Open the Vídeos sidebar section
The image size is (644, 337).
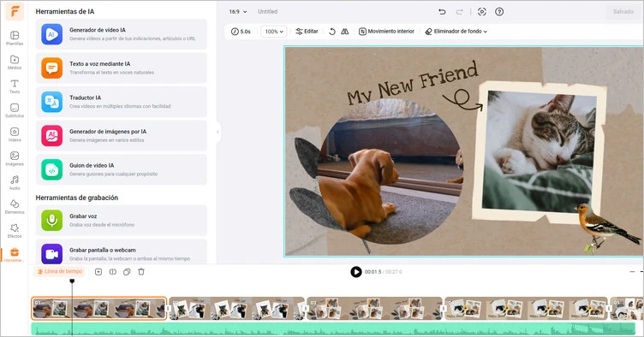(x=15, y=134)
